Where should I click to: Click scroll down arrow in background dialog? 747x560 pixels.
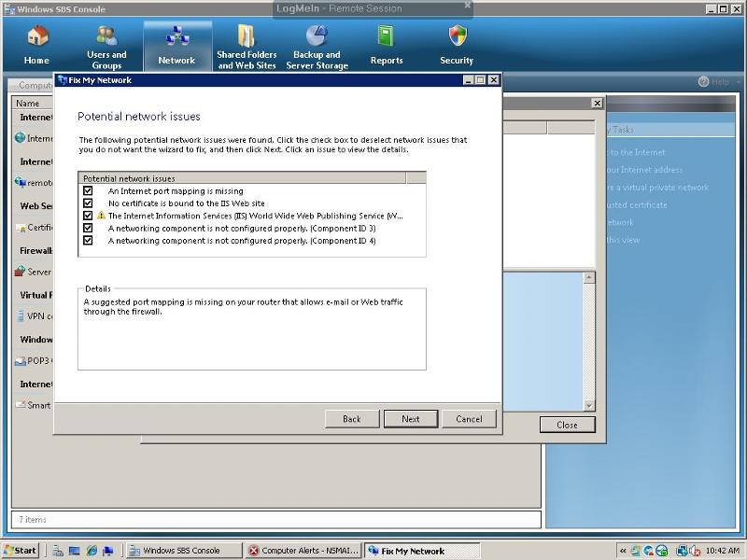[x=589, y=405]
